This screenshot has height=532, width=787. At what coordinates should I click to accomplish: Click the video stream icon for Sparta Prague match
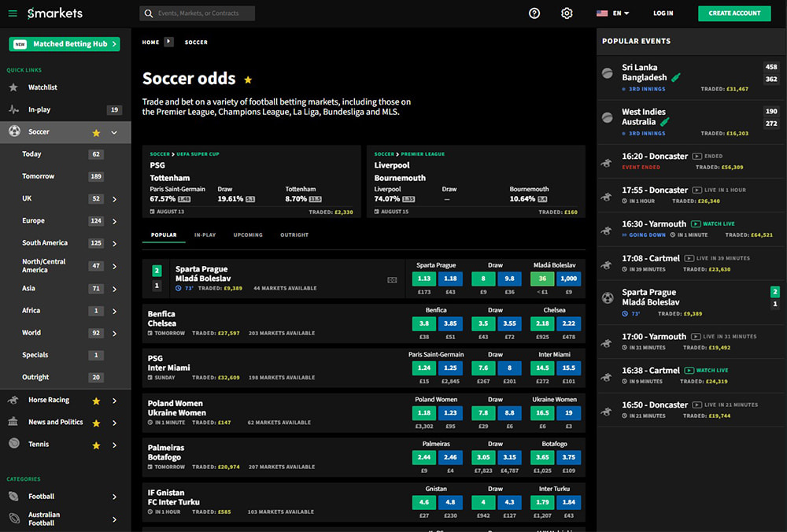[392, 280]
